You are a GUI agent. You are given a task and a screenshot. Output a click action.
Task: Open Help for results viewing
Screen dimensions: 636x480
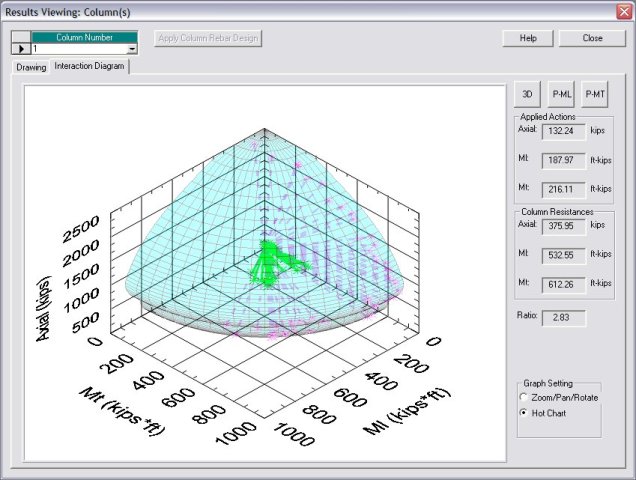(x=528, y=38)
